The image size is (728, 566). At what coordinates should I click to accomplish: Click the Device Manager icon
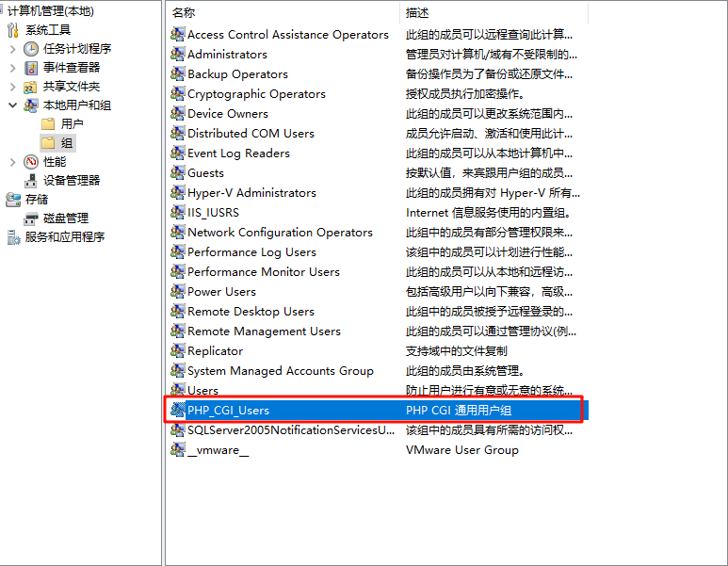coord(31,181)
